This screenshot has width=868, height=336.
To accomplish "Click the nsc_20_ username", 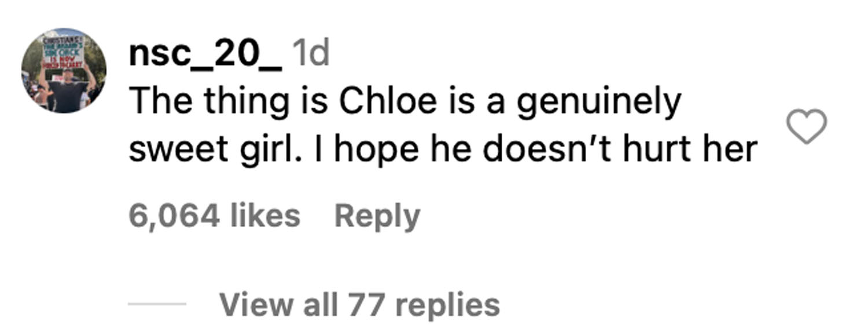I will (x=205, y=56).
